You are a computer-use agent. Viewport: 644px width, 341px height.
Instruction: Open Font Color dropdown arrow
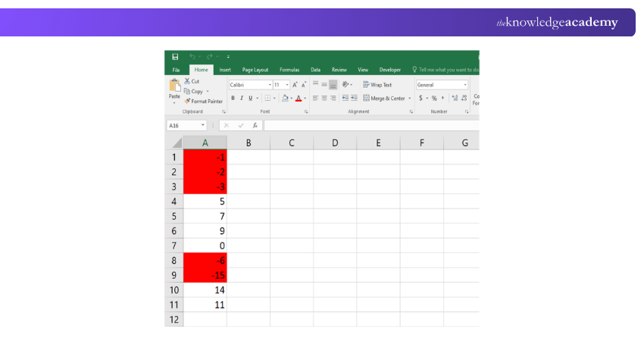pyautogui.click(x=305, y=99)
